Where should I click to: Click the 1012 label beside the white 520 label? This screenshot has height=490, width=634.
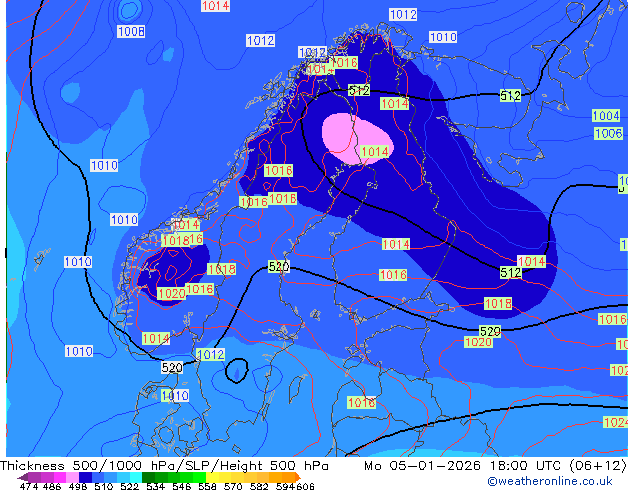click(210, 355)
